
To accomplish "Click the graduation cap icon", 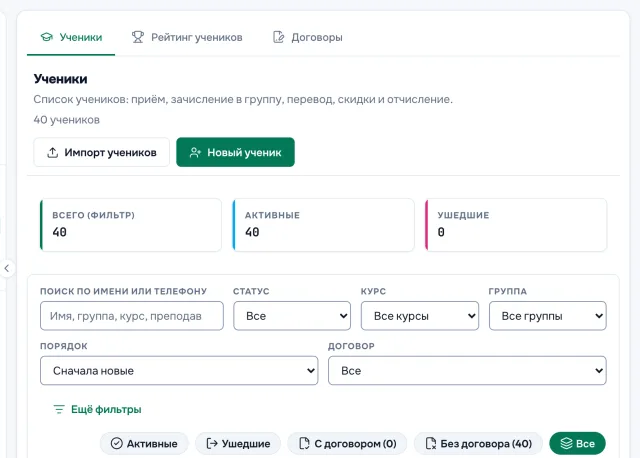I will [47, 37].
